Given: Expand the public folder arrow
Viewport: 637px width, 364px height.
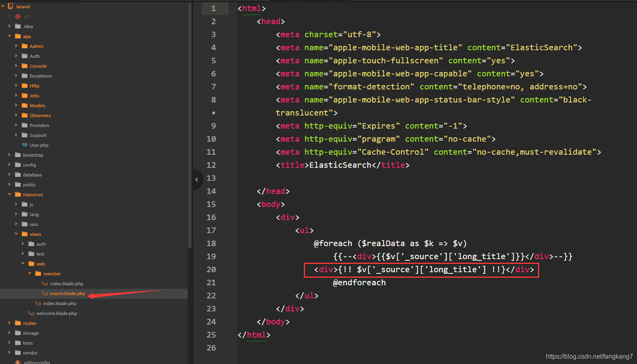Looking at the screenshot, I should click(x=10, y=184).
